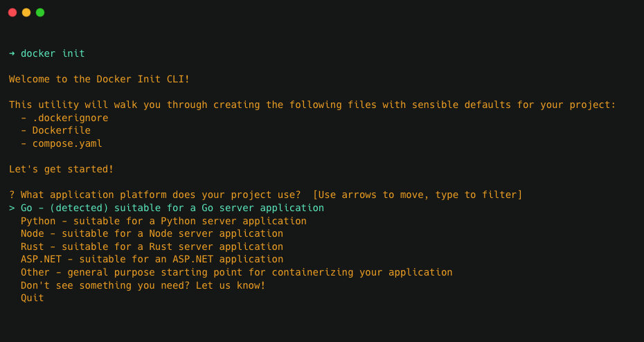Select the Go (detected) server application option
This screenshot has width=644, height=342.
(x=172, y=208)
